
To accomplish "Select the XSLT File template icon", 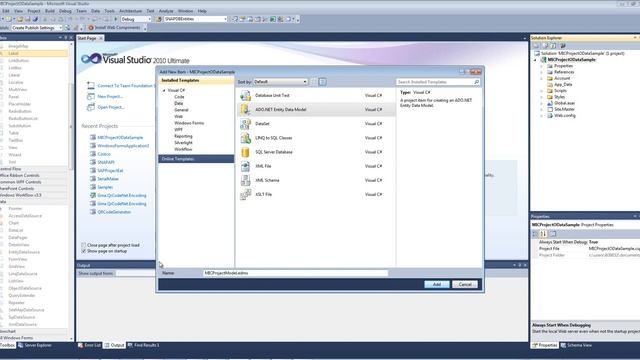I will [x=245, y=194].
